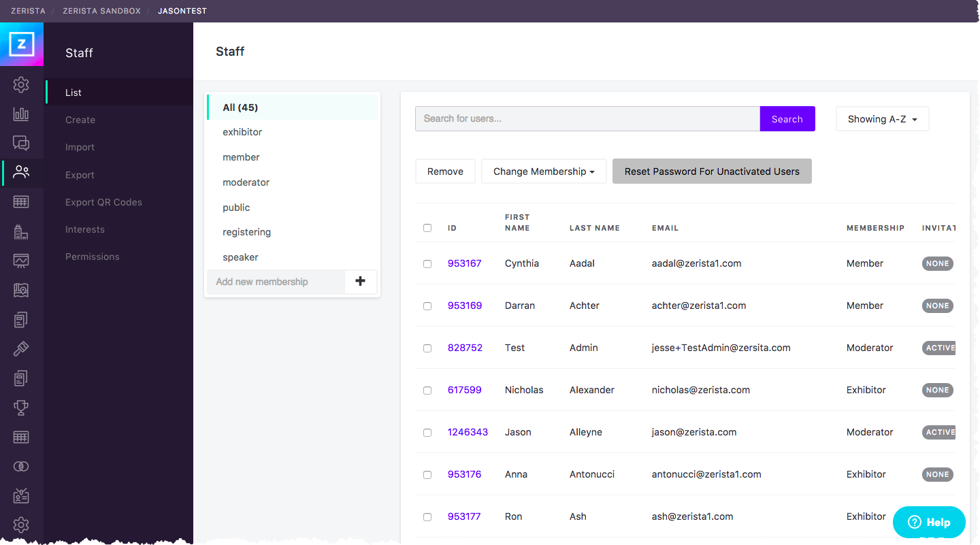This screenshot has height=545, width=980.
Task: Open the top gear settings icon in sidebar
Action: [x=21, y=85]
